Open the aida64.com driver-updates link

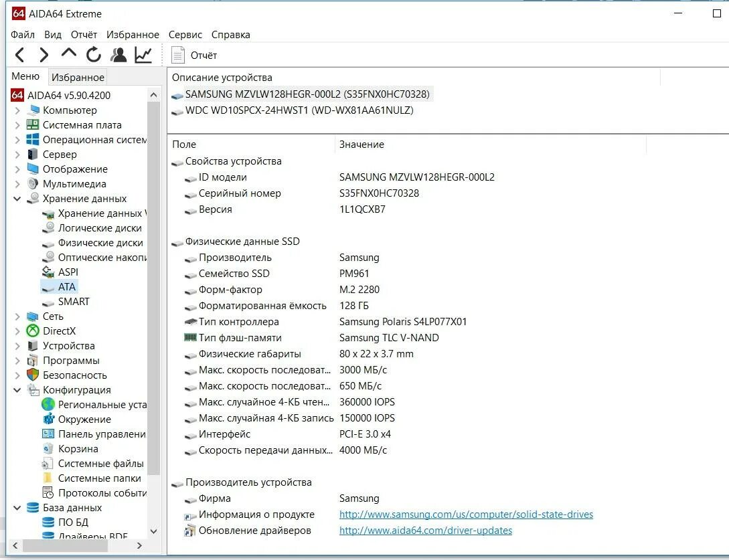(x=425, y=531)
